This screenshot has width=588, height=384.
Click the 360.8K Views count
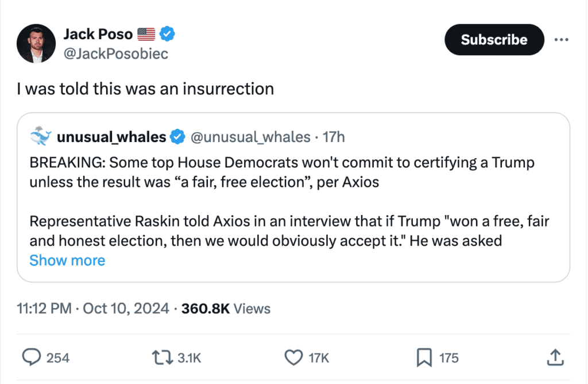[x=226, y=309]
